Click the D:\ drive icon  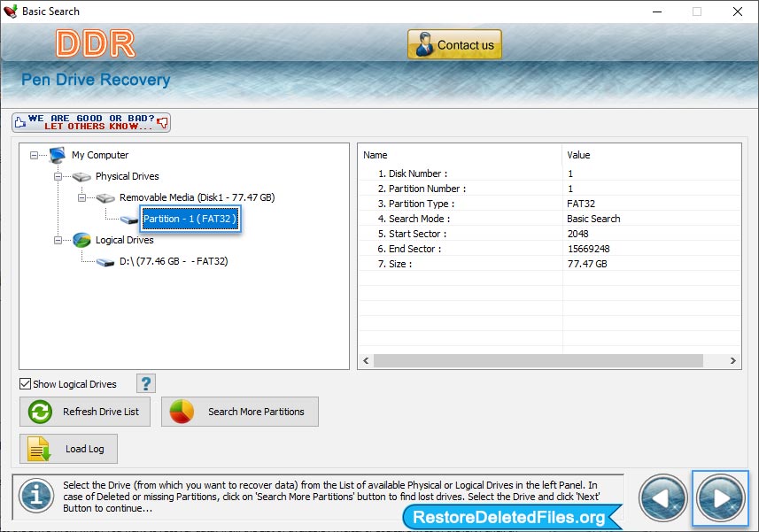[105, 262]
